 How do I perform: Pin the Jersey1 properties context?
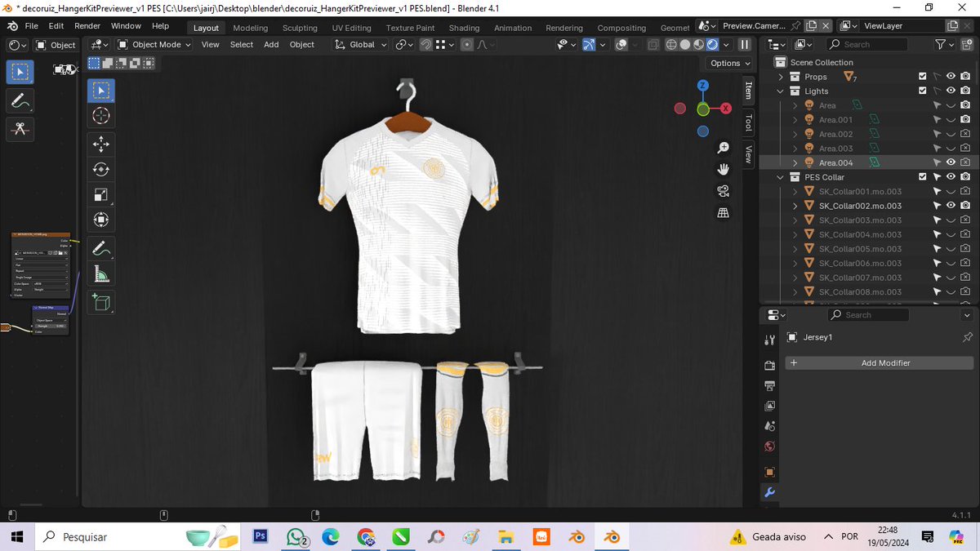click(x=968, y=337)
